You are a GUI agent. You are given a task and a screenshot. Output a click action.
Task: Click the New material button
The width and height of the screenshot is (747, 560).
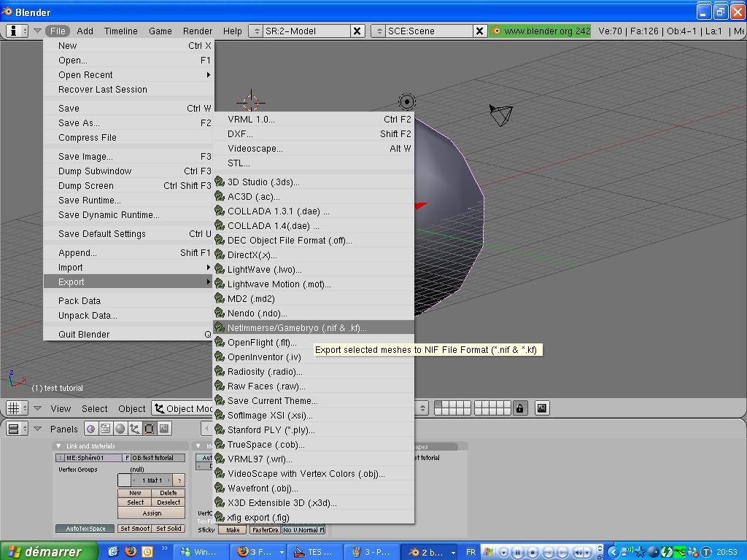[x=135, y=493]
